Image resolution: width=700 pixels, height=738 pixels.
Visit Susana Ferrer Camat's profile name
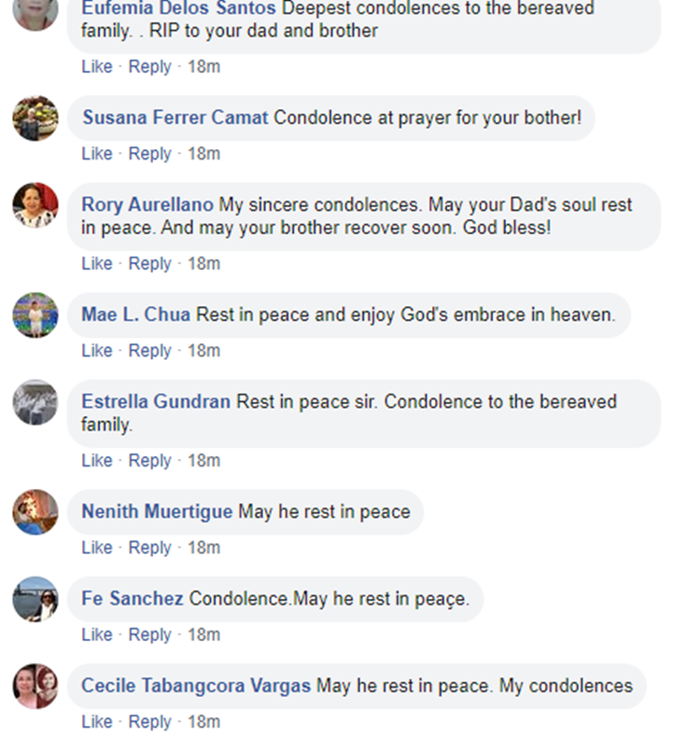[175, 118]
